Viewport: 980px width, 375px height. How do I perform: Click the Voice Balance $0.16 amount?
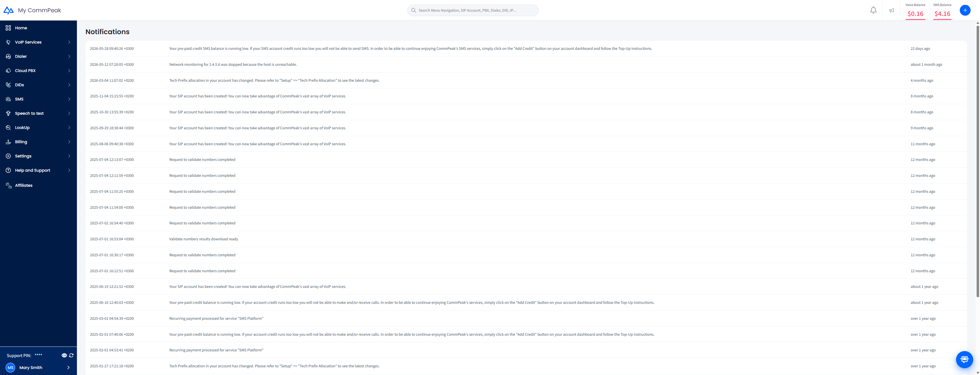(915, 14)
